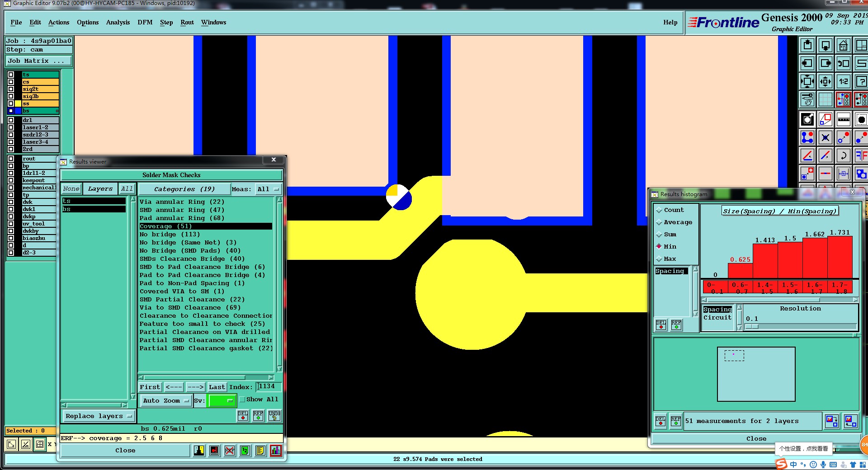Click the yellow notes icon in Results viewer

[x=260, y=451]
